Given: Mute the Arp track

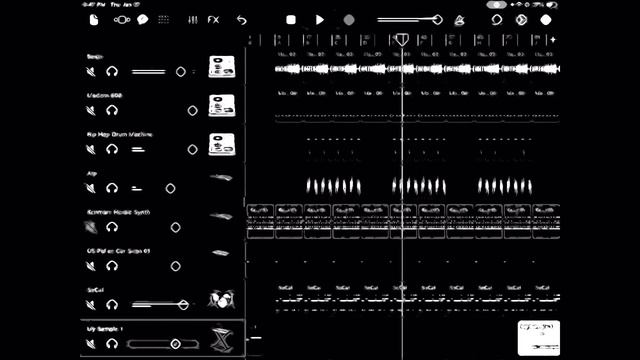Looking at the screenshot, I should point(91,188).
